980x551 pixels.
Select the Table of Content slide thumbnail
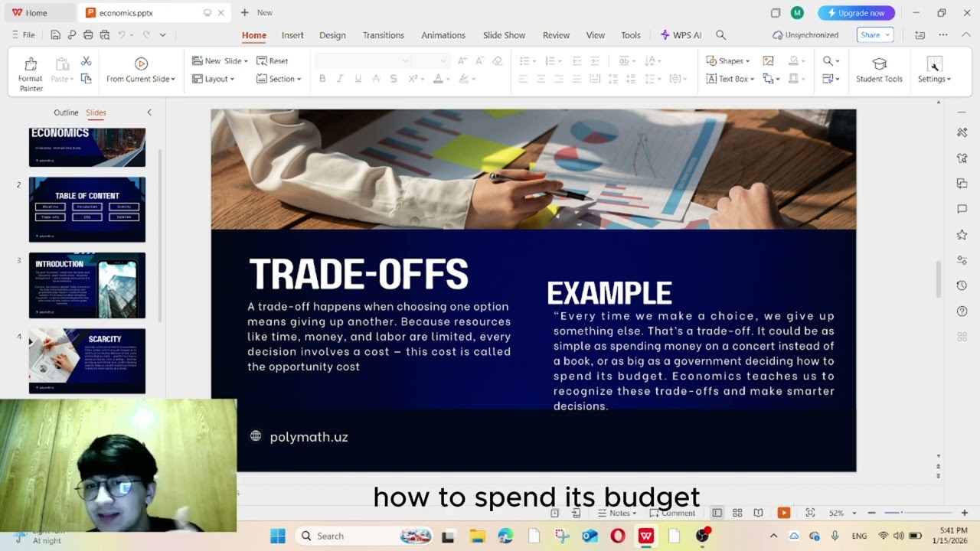pos(87,210)
